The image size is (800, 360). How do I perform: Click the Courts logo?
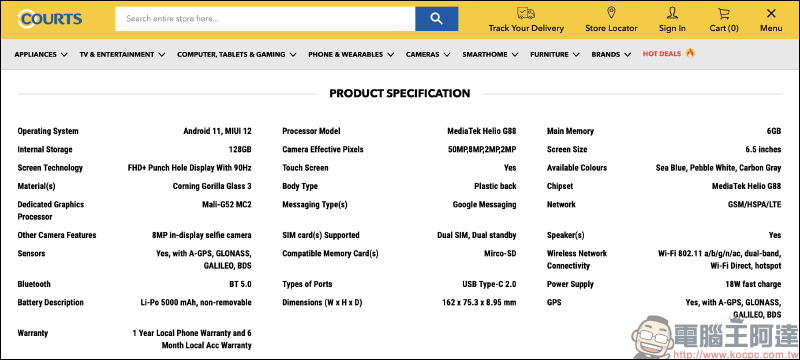(49, 19)
